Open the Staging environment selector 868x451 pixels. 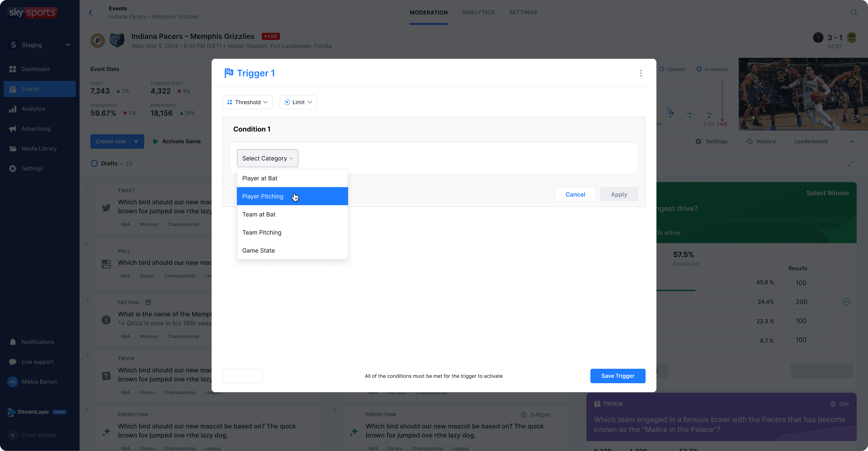[x=40, y=45]
